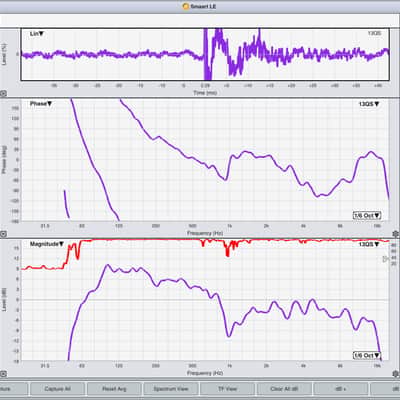Click the dB + button

(x=341, y=389)
